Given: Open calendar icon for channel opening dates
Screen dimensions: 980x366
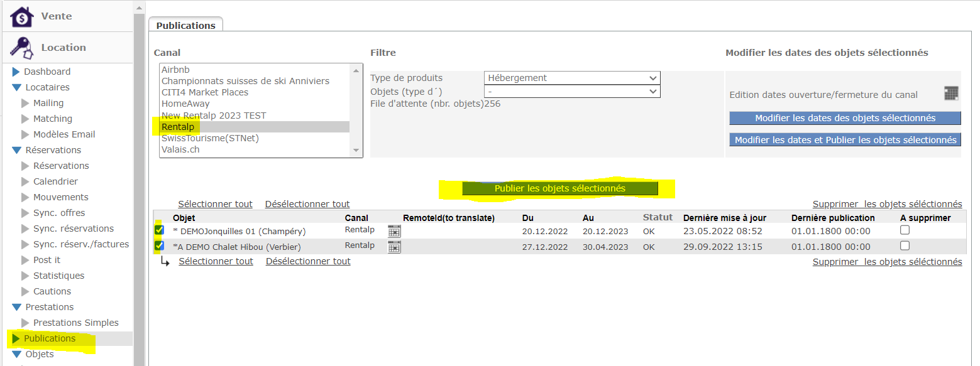Looking at the screenshot, I should pyautogui.click(x=951, y=94).
